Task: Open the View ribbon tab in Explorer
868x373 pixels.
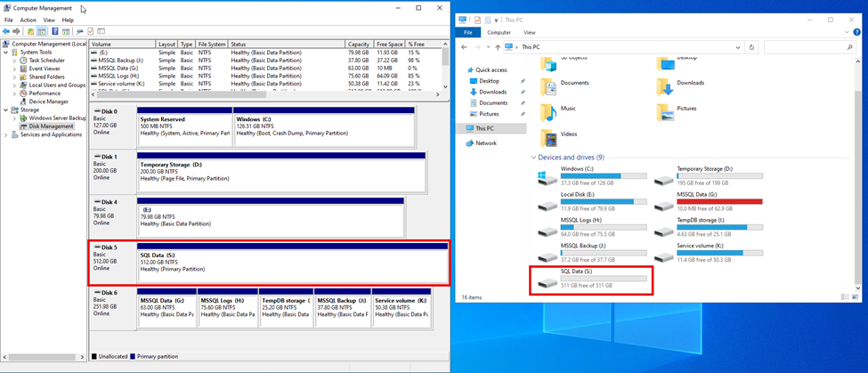Action: pos(529,33)
